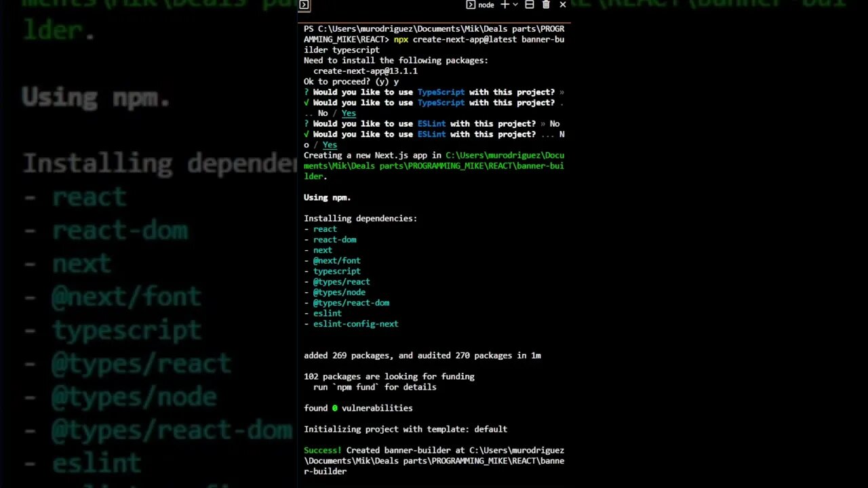Click '@types/react-dom' dependency line

point(347,303)
